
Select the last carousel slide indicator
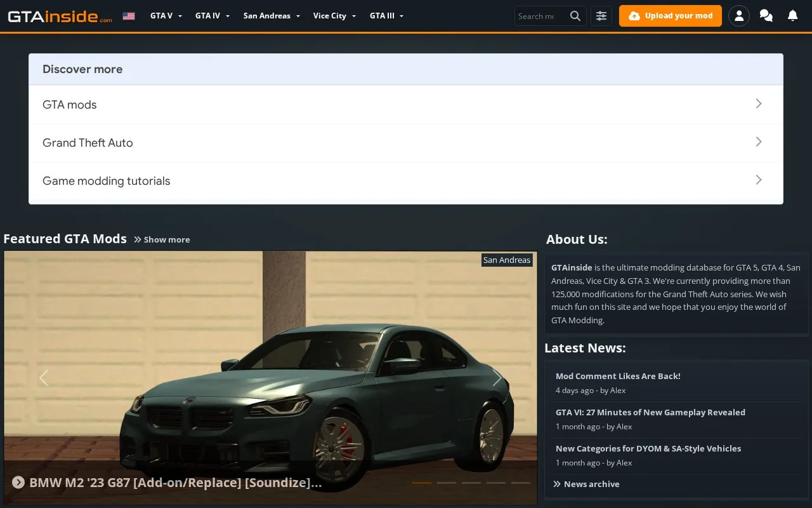pyautogui.click(x=521, y=483)
